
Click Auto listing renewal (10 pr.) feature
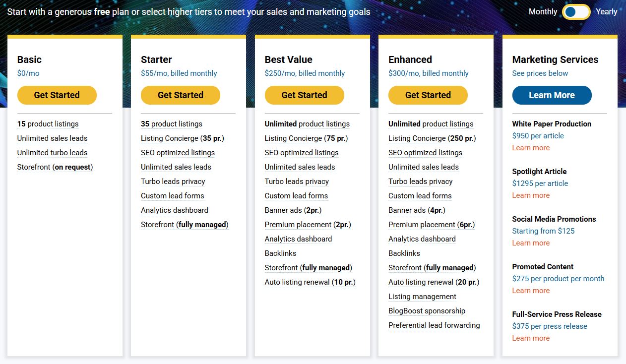click(x=310, y=282)
